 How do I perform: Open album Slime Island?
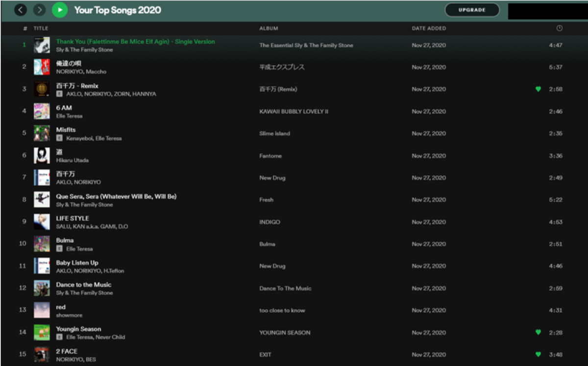point(274,133)
